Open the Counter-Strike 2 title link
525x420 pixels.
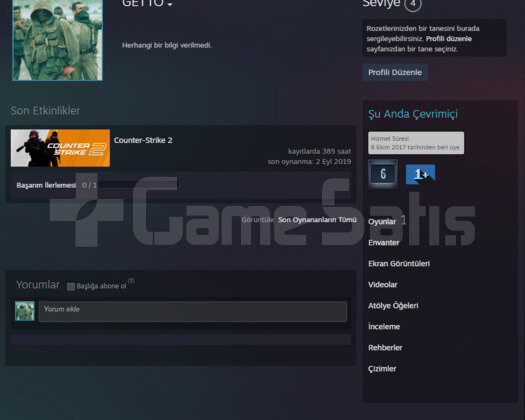coord(143,140)
